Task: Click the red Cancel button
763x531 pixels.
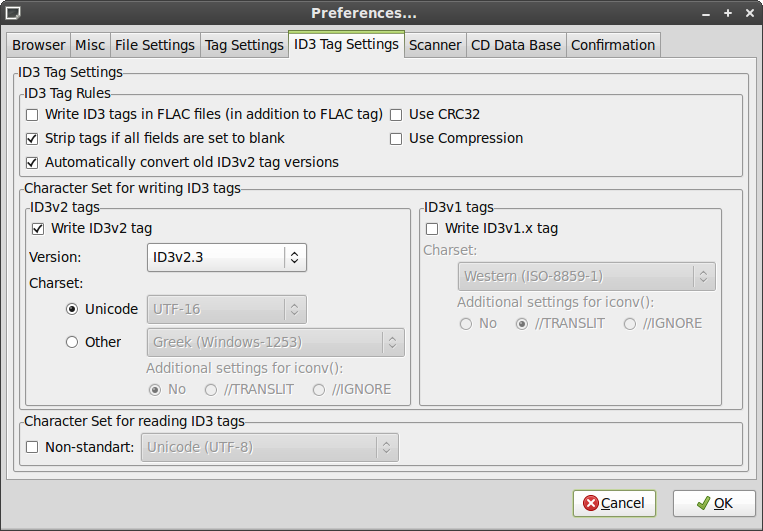Action: click(x=614, y=503)
